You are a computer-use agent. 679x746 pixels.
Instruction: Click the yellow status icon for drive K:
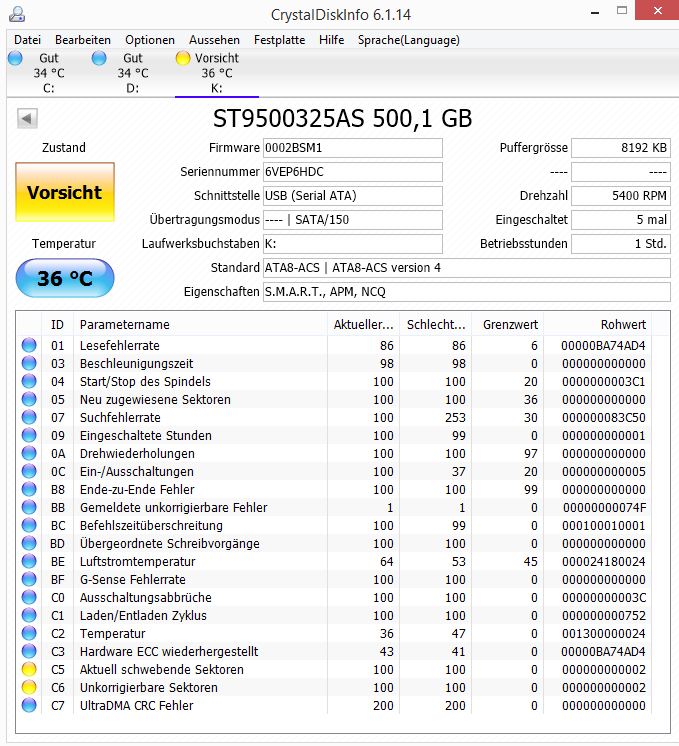pyautogui.click(x=183, y=58)
